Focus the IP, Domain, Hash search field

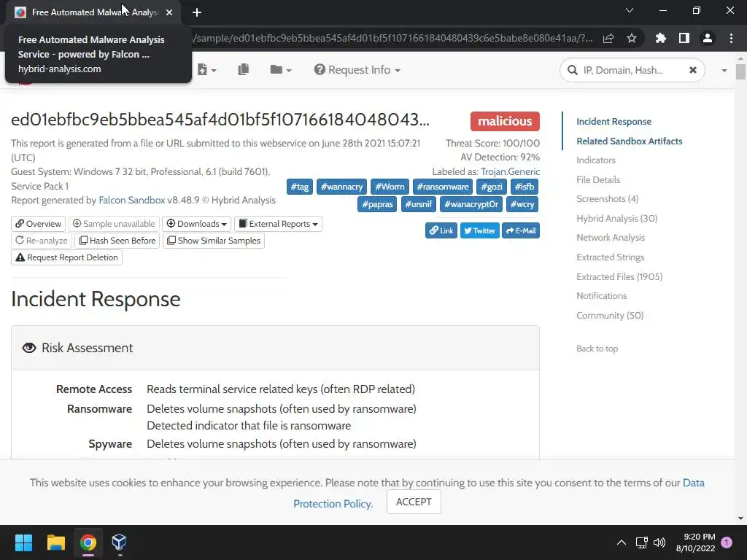point(632,71)
